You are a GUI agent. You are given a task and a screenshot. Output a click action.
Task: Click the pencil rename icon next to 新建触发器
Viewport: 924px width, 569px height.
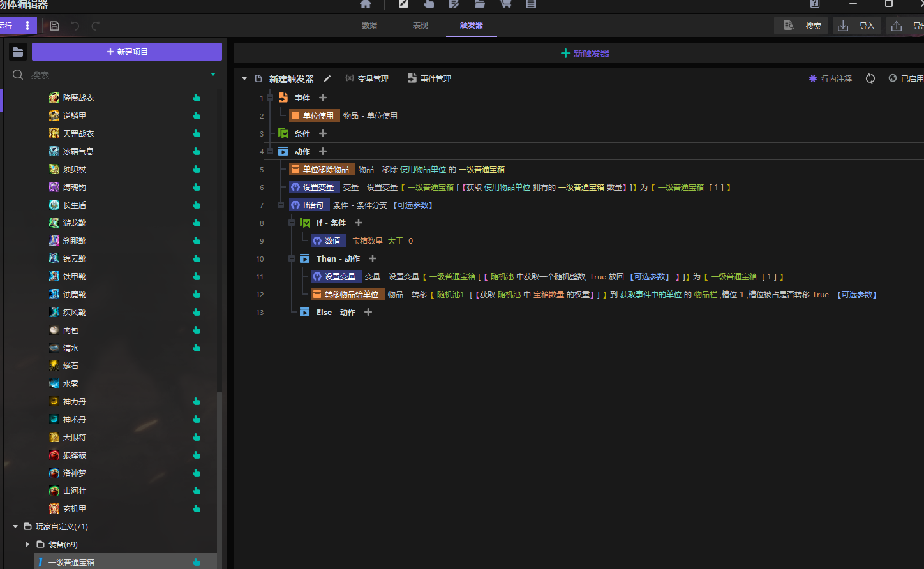coord(327,78)
